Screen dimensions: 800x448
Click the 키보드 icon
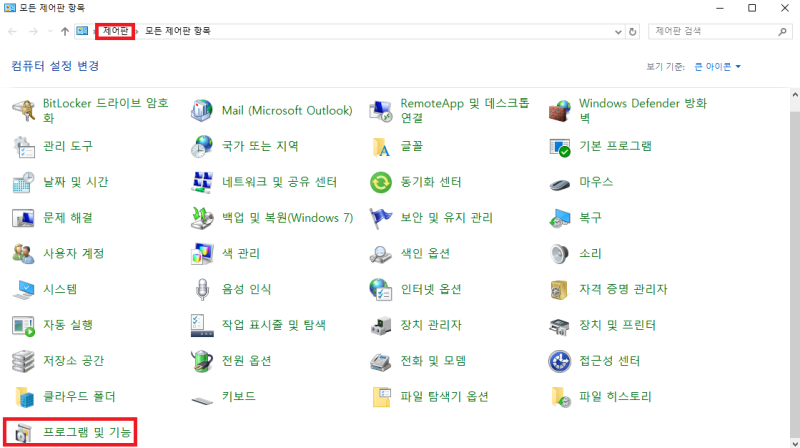[202, 399]
